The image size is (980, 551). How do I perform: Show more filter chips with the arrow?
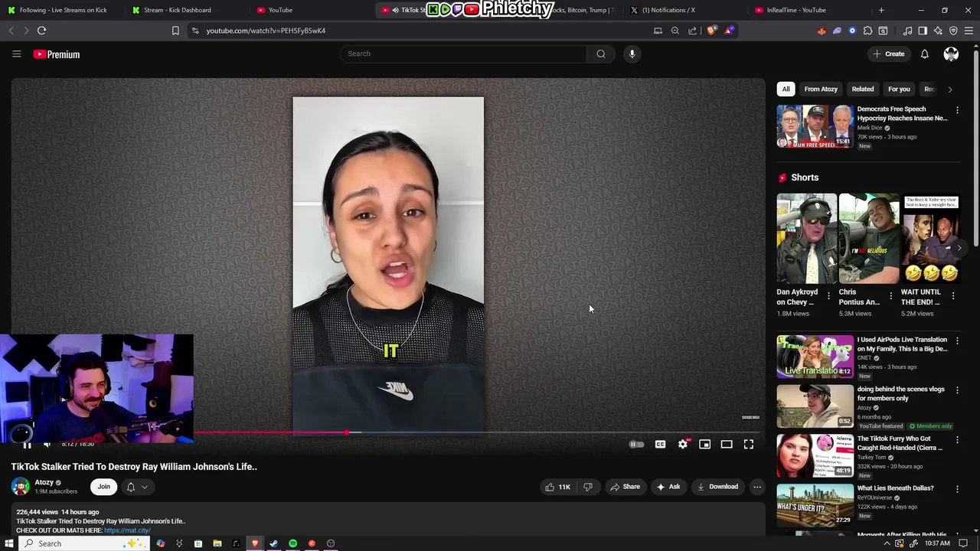coord(950,90)
